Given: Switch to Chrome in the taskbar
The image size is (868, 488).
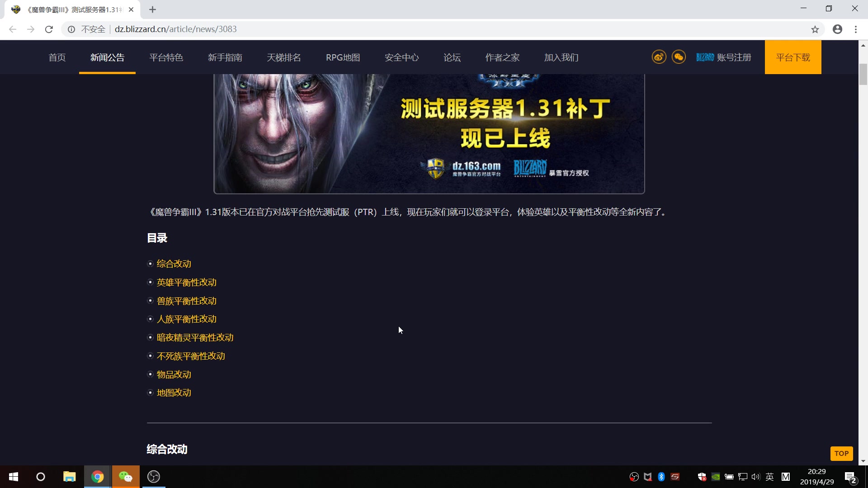Looking at the screenshot, I should tap(97, 477).
